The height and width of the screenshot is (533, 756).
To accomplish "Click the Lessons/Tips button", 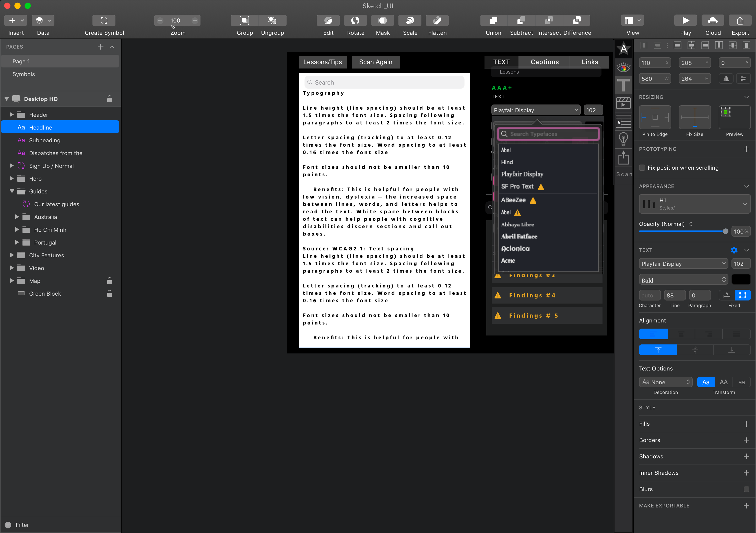I will tap(322, 62).
